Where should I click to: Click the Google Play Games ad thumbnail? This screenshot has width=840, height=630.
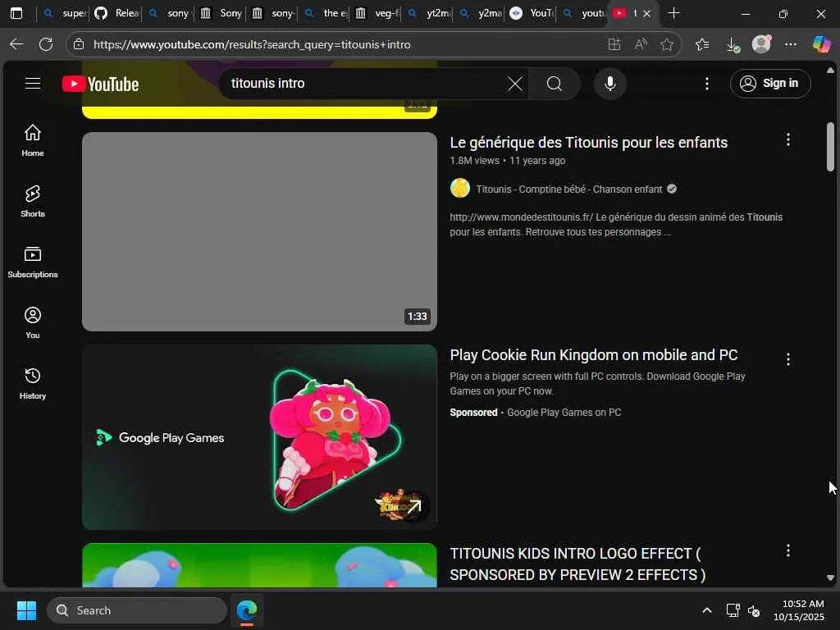[259, 437]
